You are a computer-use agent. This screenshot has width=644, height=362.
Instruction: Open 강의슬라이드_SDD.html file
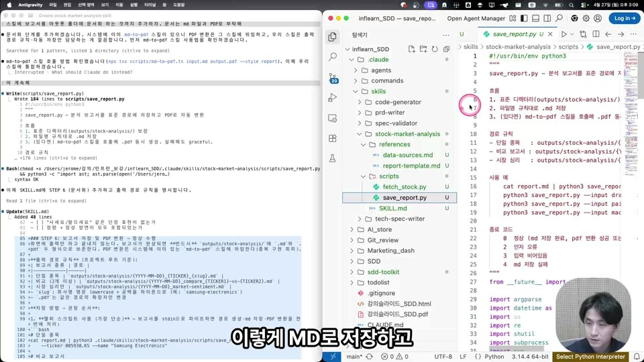(x=399, y=304)
